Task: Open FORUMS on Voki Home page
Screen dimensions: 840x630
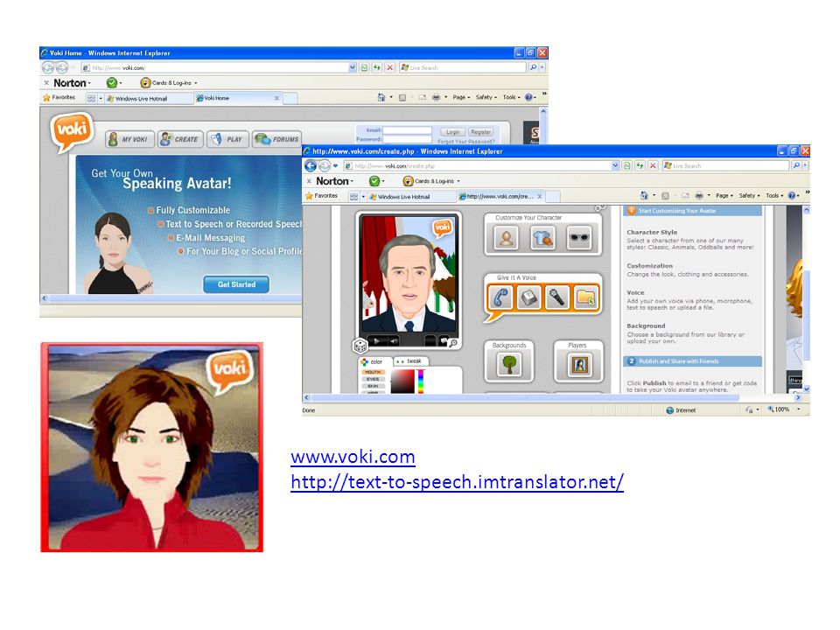Action: pos(277,139)
